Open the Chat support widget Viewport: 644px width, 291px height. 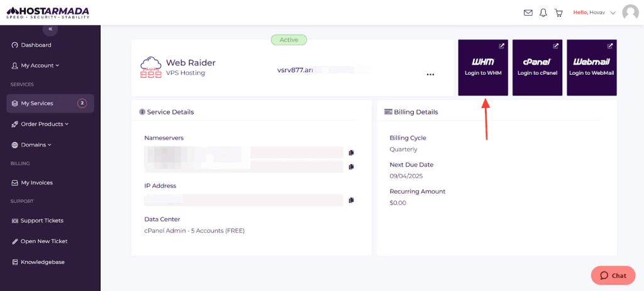click(613, 275)
